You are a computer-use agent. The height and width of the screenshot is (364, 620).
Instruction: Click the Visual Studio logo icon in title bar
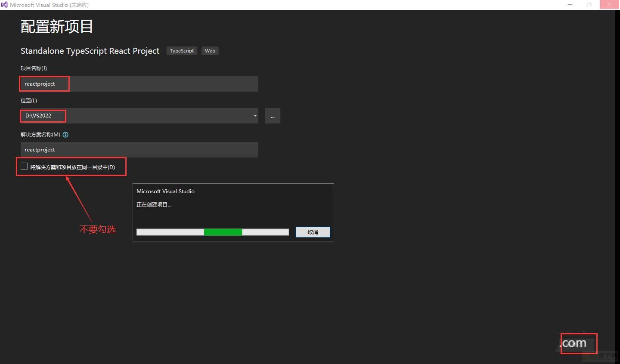point(4,5)
